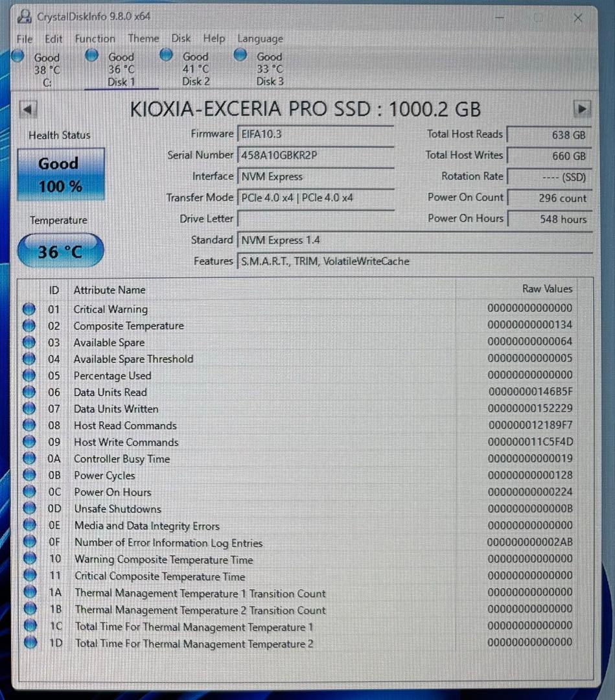Click the drive title KIOXIA-EXCERIA PRO SSD
This screenshot has width=615, height=700.
[305, 109]
